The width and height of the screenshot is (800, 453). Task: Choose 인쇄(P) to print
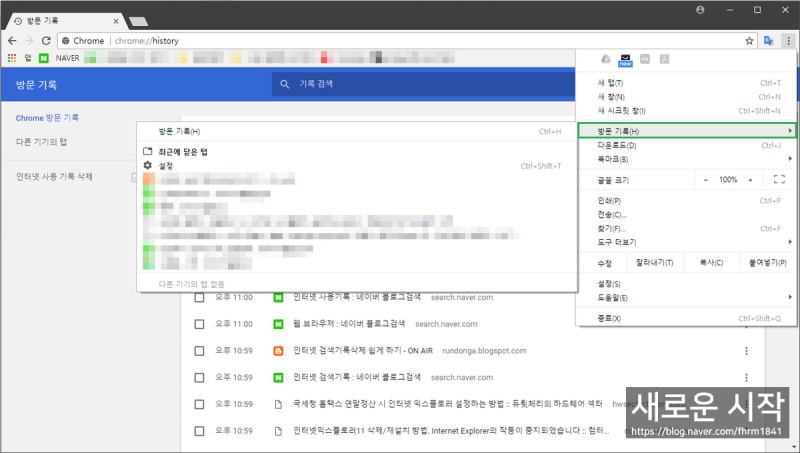pos(686,201)
